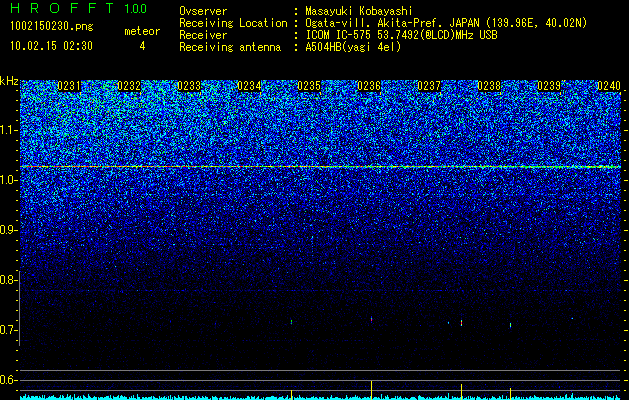
Task: Click the 0232 time marker
Action: pos(129,86)
